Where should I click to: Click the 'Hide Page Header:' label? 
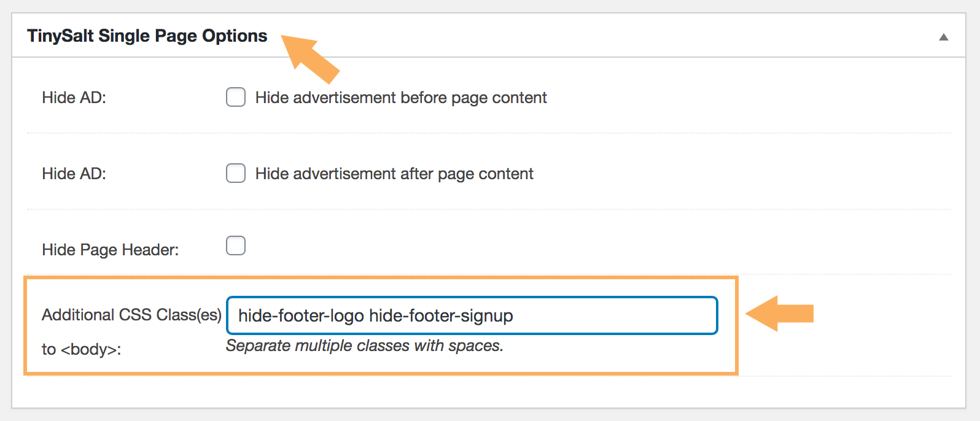pyautogui.click(x=111, y=250)
